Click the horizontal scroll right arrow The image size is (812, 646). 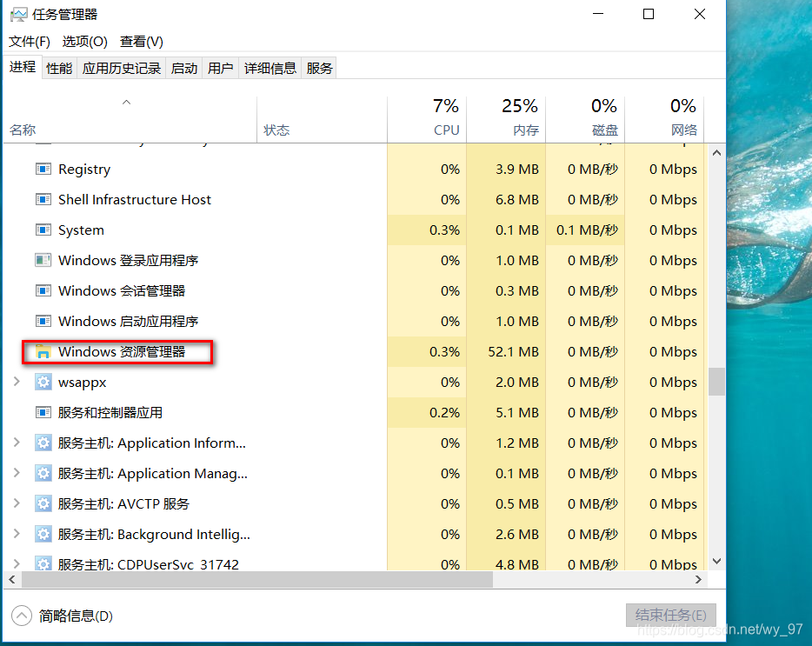point(698,580)
